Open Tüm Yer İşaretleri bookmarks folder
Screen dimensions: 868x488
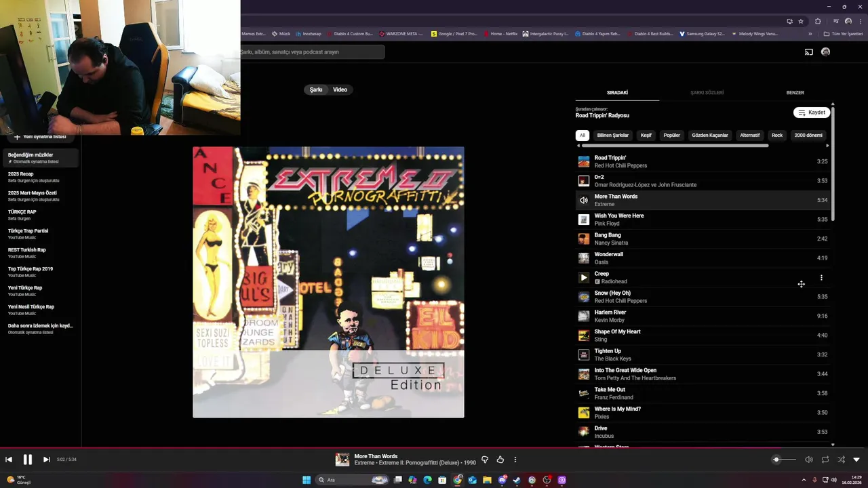pos(843,34)
